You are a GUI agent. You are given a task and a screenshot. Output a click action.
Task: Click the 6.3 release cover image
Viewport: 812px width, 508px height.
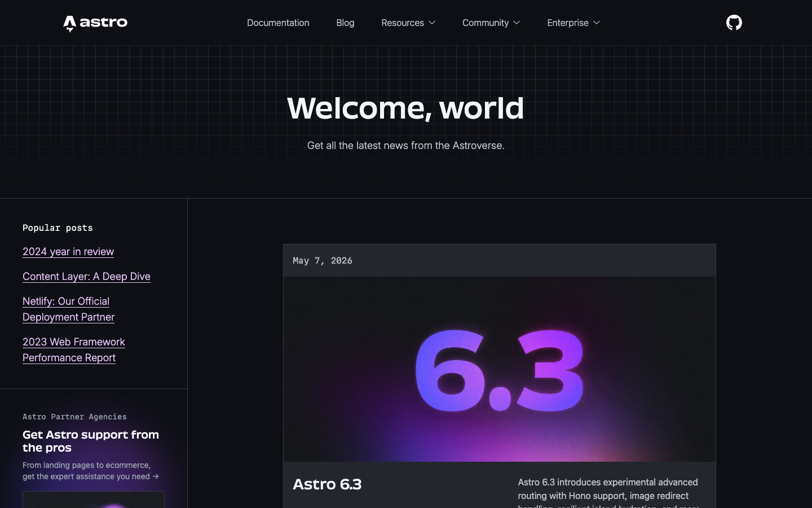[500, 369]
